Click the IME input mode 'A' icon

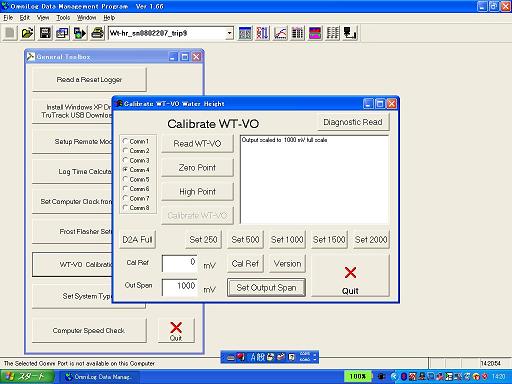point(253,357)
